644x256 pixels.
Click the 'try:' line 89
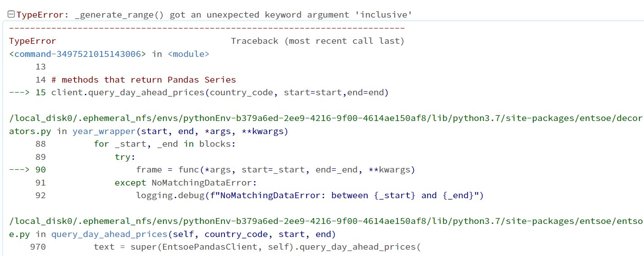click(125, 157)
